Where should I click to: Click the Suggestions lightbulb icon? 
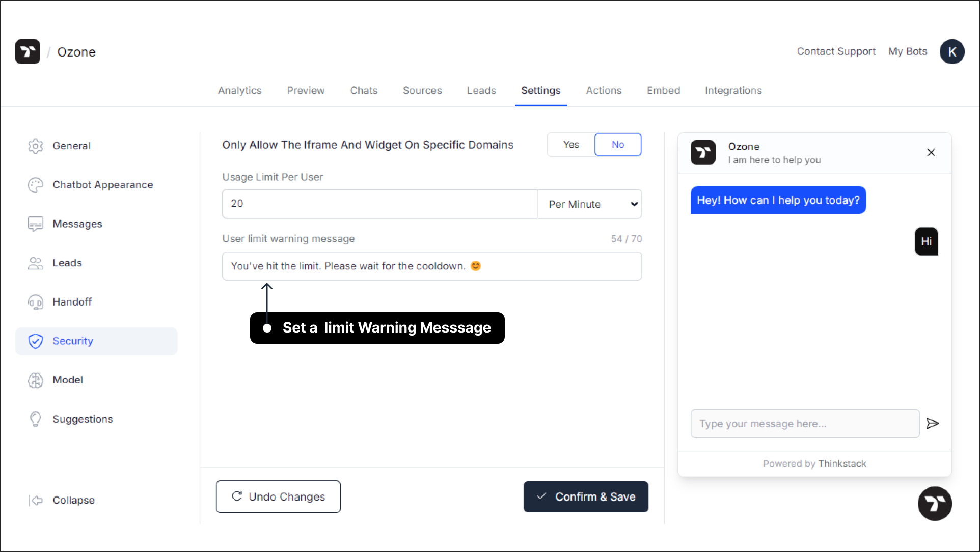coord(36,419)
